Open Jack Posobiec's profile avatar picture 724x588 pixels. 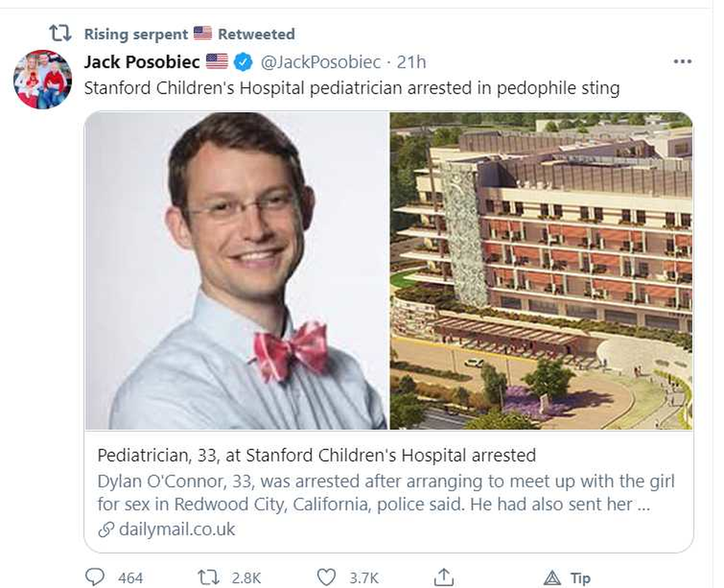tap(42, 79)
